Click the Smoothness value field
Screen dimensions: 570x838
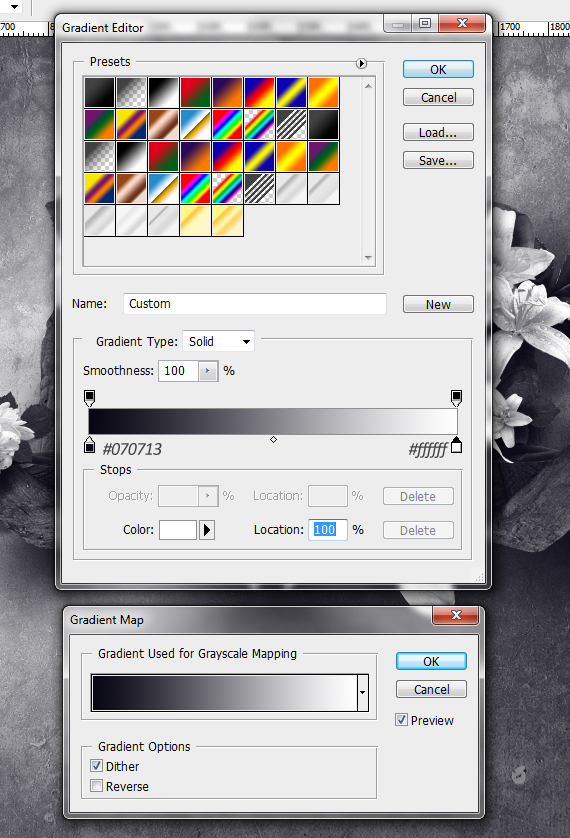[178, 371]
